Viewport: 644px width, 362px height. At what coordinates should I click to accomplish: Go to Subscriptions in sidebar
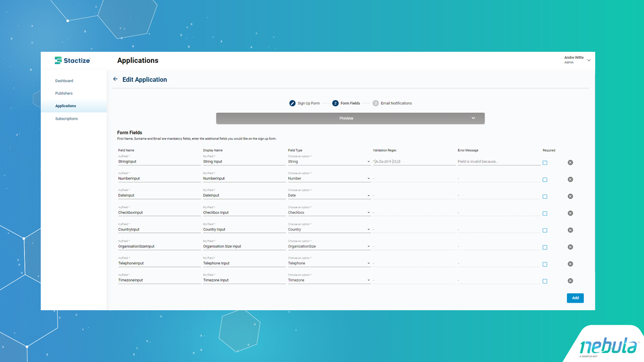pyautogui.click(x=66, y=119)
